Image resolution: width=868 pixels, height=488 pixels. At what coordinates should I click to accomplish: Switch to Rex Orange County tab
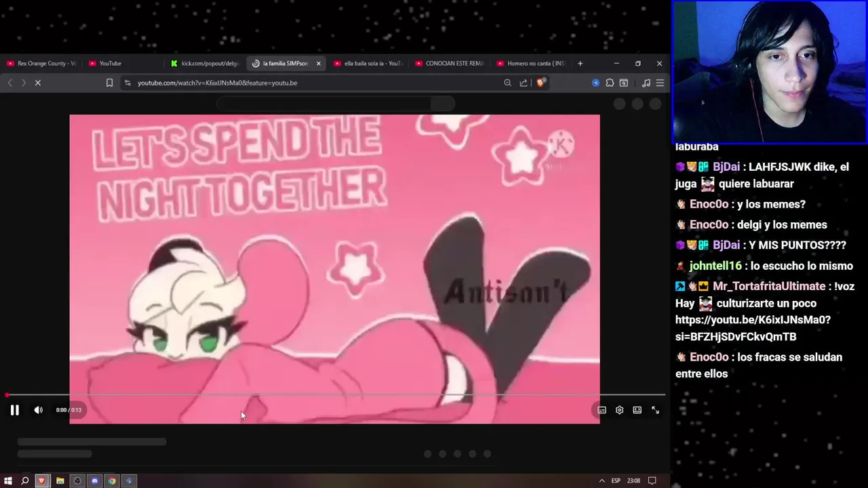(41, 63)
